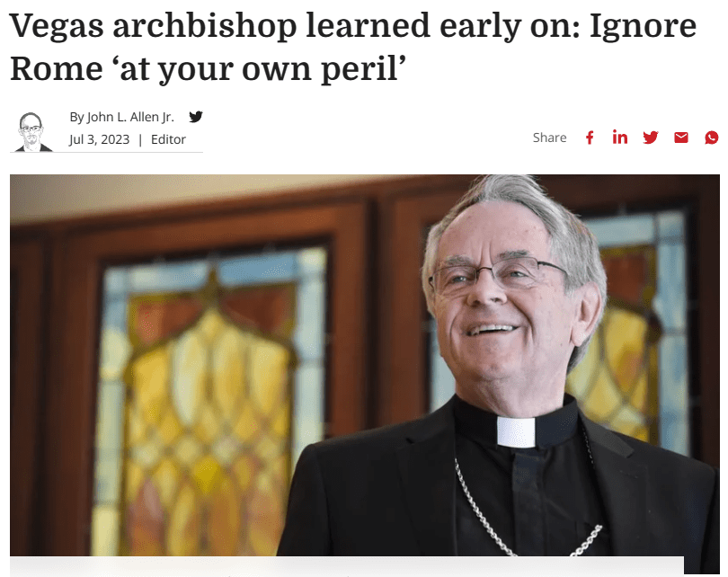The width and height of the screenshot is (728, 577).
Task: Click the red Twitter share icon
Action: [651, 138]
